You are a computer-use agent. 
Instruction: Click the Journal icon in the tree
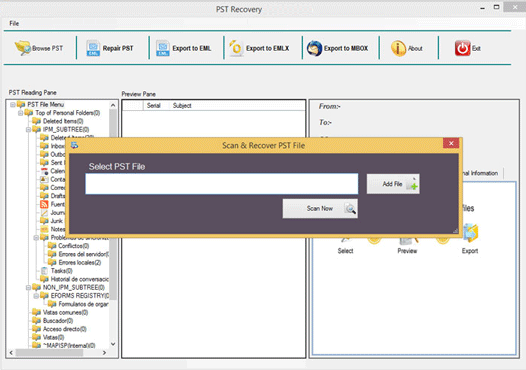point(44,213)
